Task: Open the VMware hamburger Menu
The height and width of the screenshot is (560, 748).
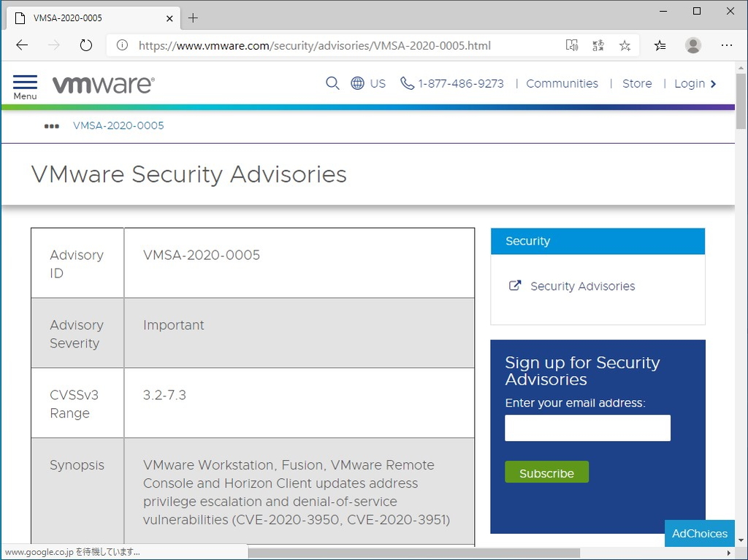Action: (25, 86)
